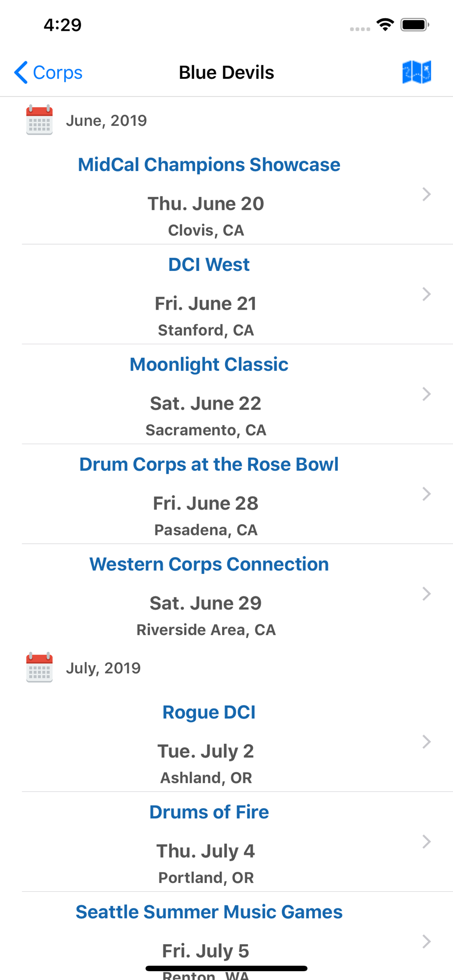Tap the Blue Devils title
Screen dimensions: 453x980
[226, 73]
